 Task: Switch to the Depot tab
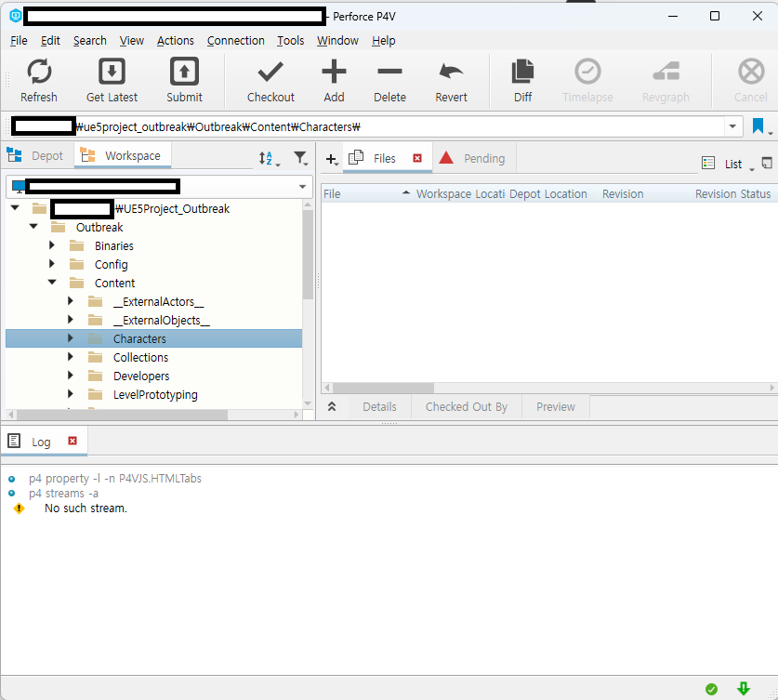38,156
